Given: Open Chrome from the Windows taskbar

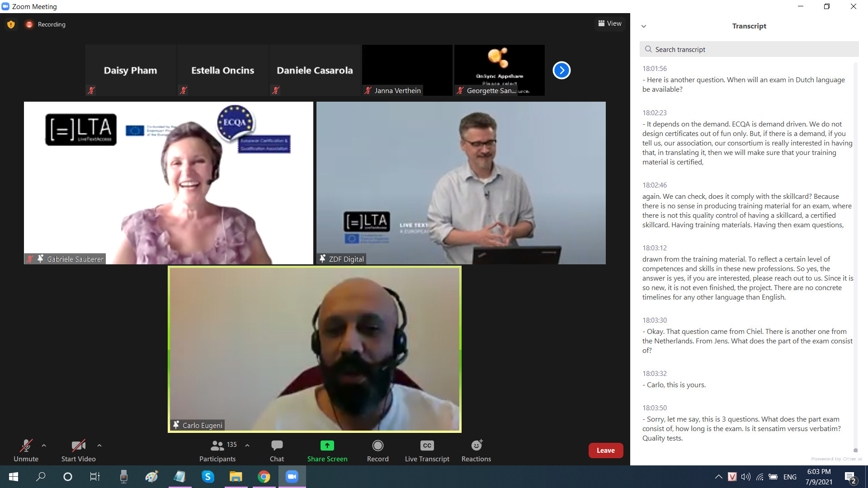Looking at the screenshot, I should pyautogui.click(x=264, y=477).
